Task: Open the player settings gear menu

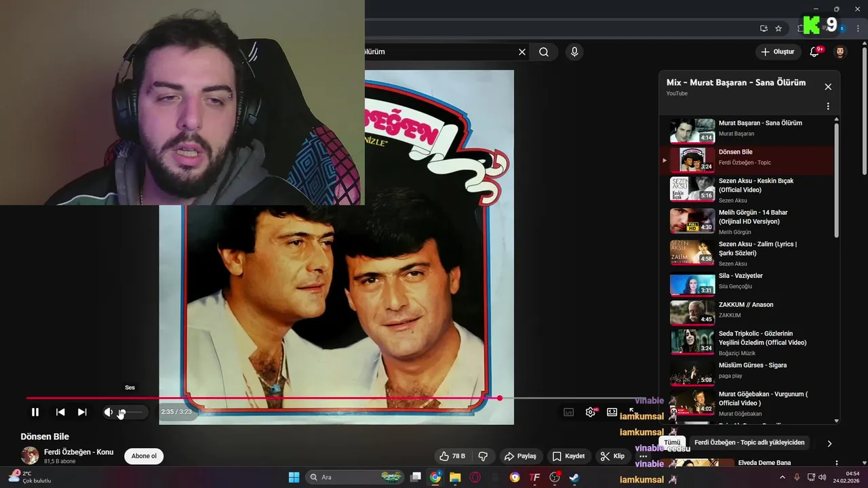Action: [591, 412]
